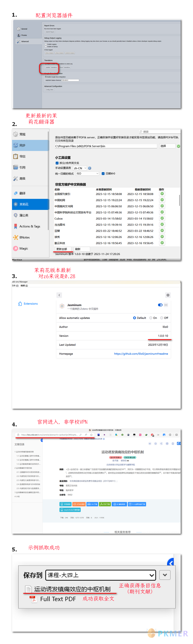Click update icon for Cubox translator
Screen dimensions: 193x644
162,218
